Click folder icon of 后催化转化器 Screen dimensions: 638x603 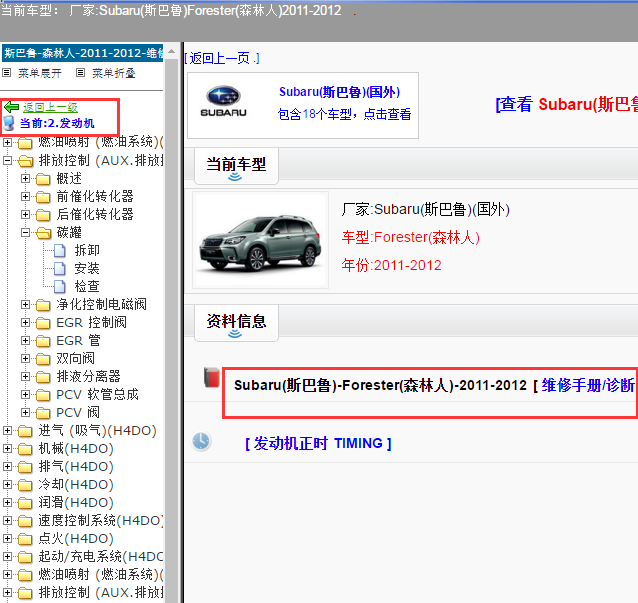pos(43,215)
